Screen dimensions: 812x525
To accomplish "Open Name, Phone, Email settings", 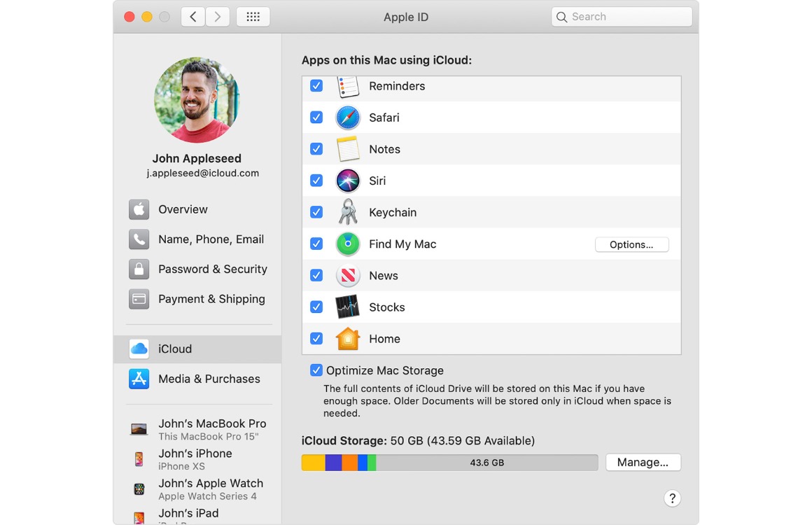I will 198,239.
